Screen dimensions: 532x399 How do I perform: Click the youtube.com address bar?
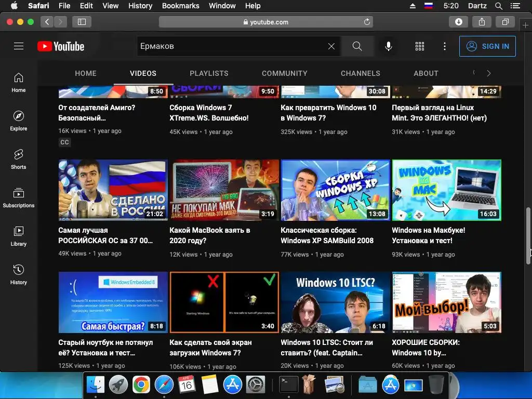(265, 22)
